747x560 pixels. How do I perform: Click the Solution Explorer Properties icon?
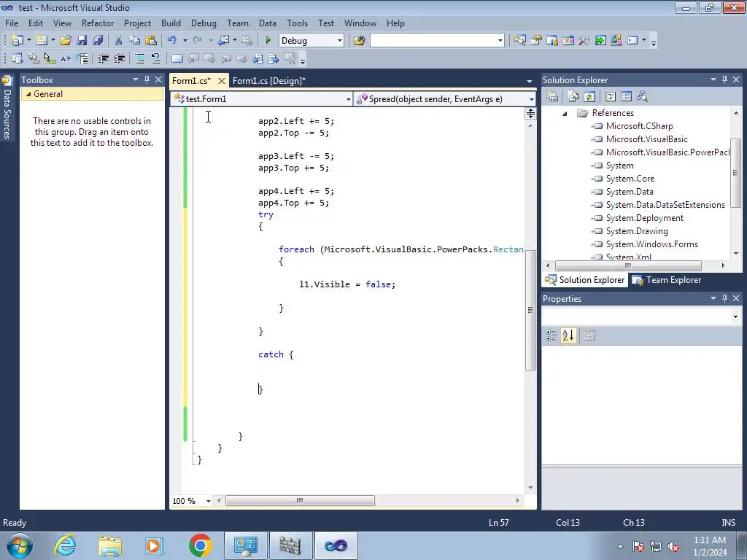click(x=552, y=97)
